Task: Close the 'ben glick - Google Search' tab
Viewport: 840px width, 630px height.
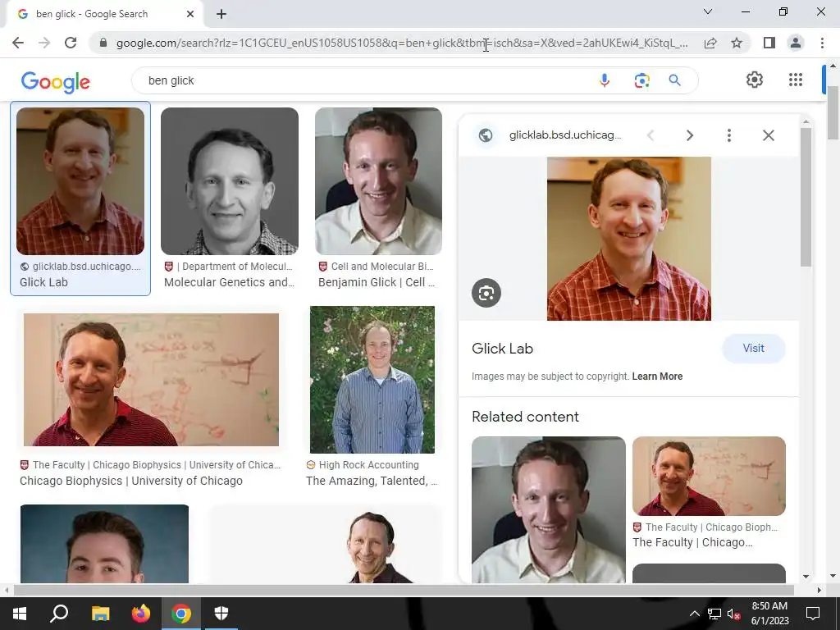Action: click(x=190, y=14)
